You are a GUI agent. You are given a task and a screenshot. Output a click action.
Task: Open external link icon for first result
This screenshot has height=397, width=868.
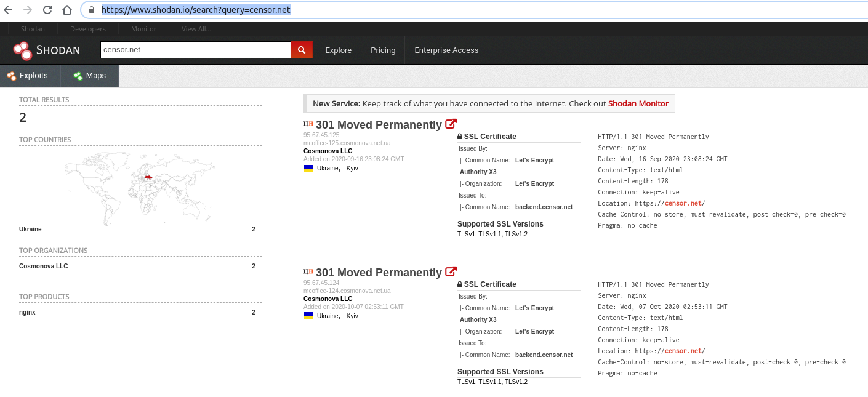click(x=451, y=124)
